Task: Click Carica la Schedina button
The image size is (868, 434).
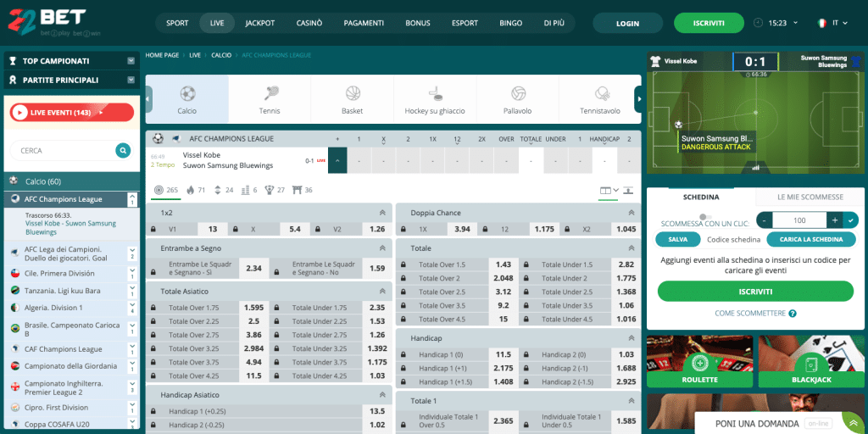Action: pyautogui.click(x=811, y=240)
